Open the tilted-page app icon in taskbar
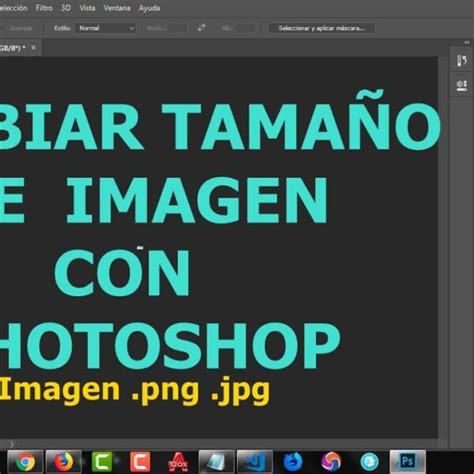The width and height of the screenshot is (474, 474). (x=216, y=462)
